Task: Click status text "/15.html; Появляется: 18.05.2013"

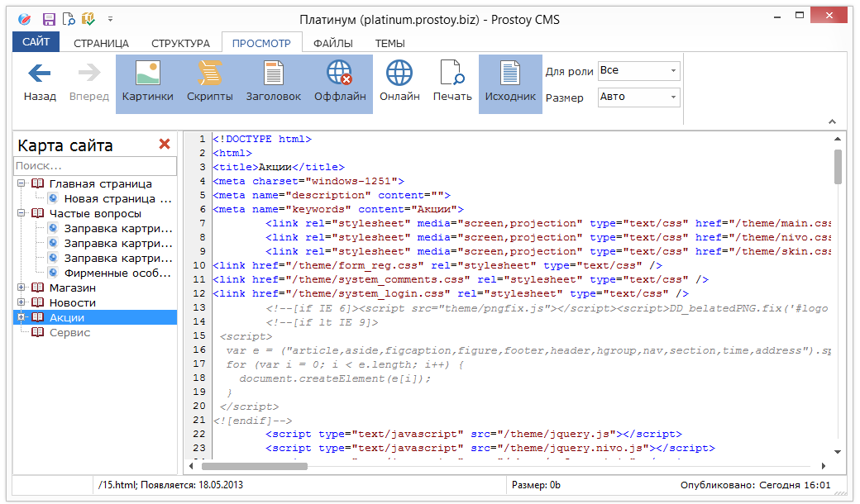Action: 170,485
